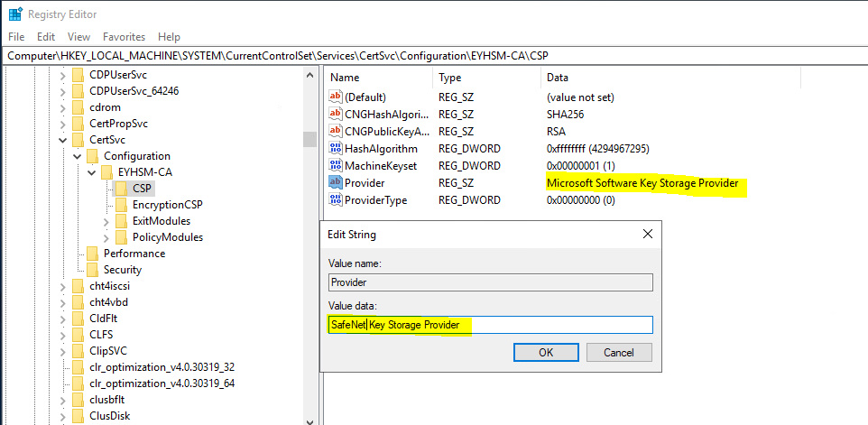868x425 pixels.
Task: Expand the ClusDisk key
Action: pos(62,416)
